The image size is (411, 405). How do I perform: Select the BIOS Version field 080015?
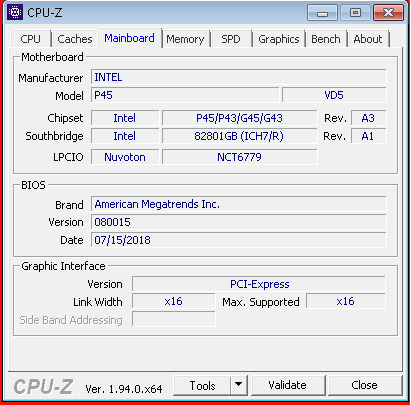(x=239, y=222)
